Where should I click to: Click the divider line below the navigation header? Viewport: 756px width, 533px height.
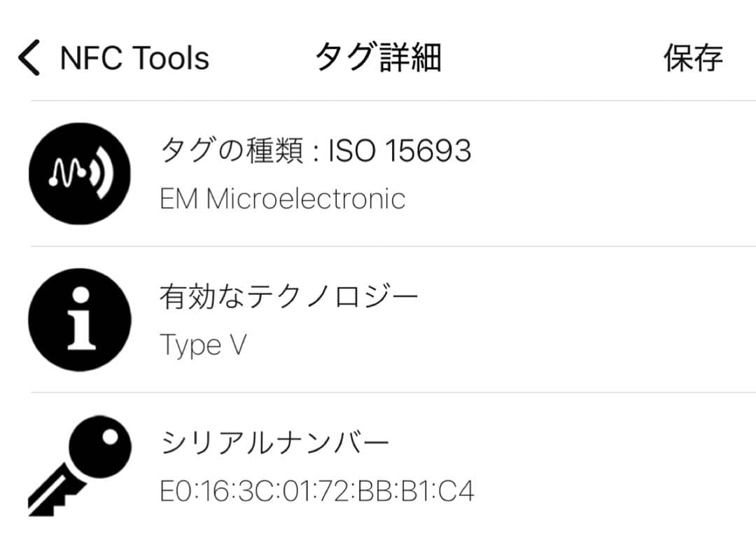[392, 101]
